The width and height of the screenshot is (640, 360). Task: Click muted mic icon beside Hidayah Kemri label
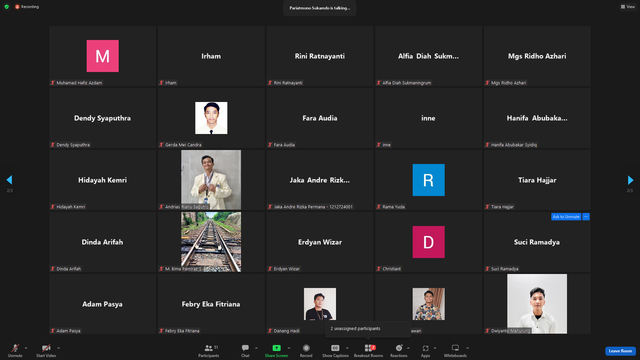pos(53,207)
